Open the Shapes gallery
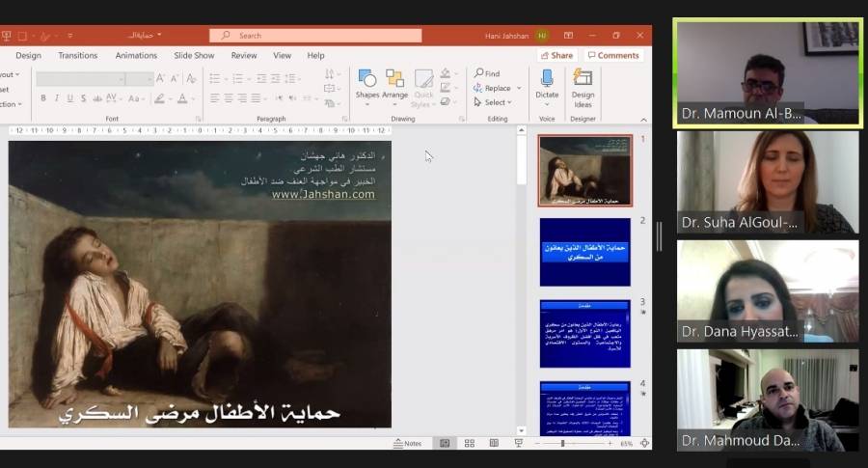 click(x=366, y=84)
